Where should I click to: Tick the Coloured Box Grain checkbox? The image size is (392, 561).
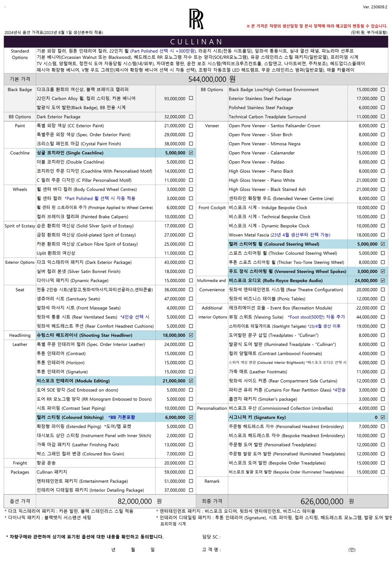pos(191,454)
